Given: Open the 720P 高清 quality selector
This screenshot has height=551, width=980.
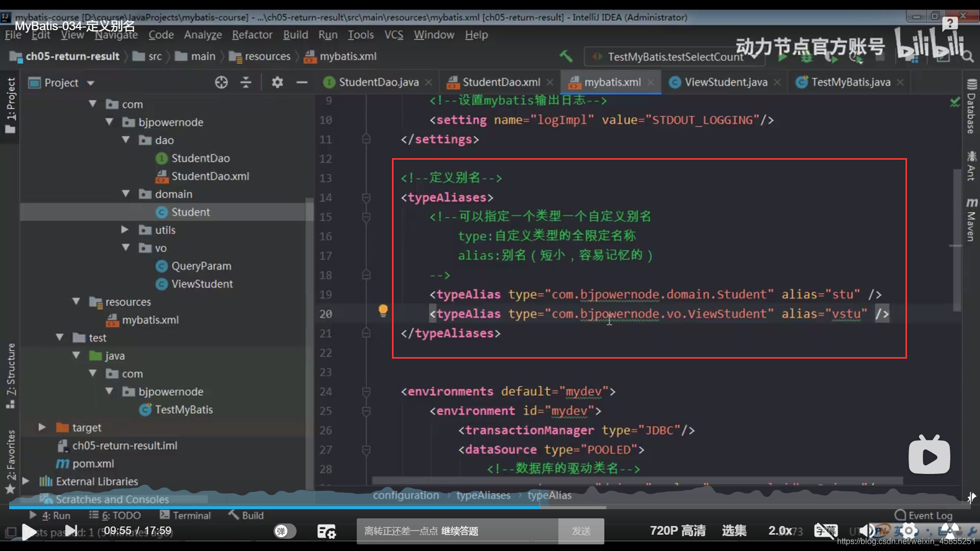Looking at the screenshot, I should pyautogui.click(x=677, y=531).
